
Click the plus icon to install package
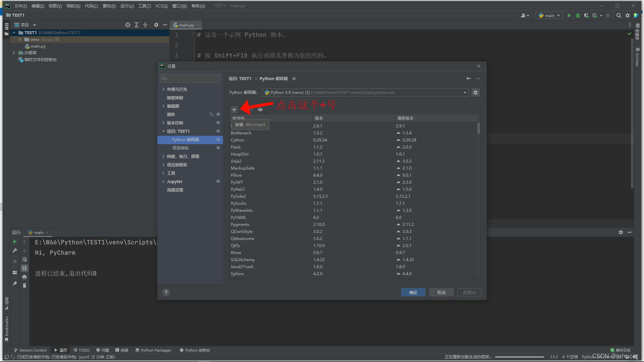click(234, 110)
